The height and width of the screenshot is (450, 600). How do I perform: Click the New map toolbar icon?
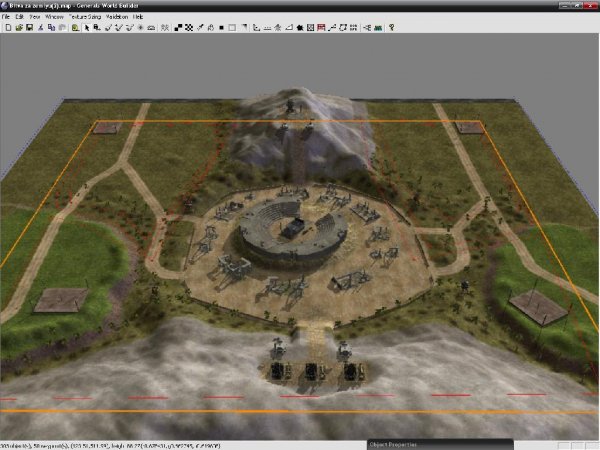coord(7,27)
